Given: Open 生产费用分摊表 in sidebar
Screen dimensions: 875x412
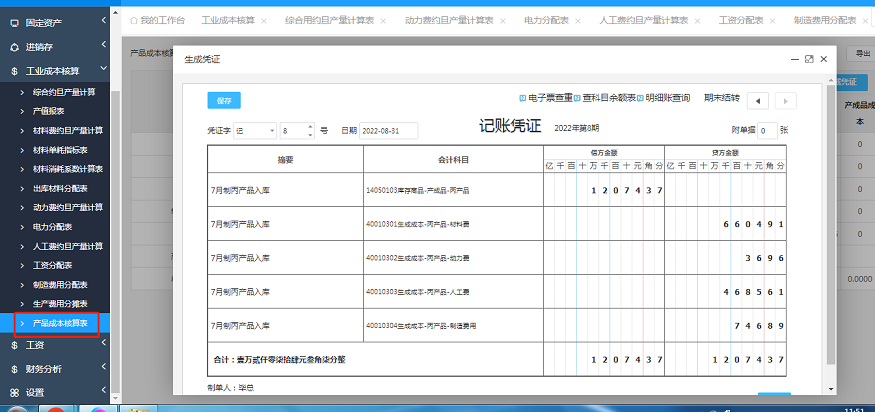Looking at the screenshot, I should pyautogui.click(x=60, y=304).
